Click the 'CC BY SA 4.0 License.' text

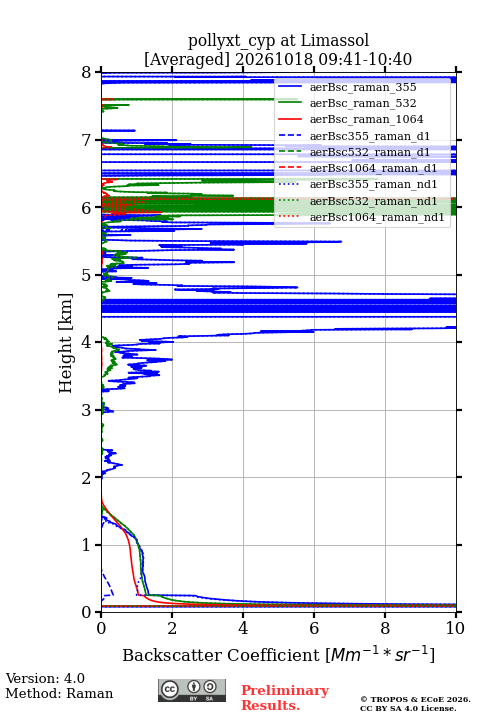[x=408, y=708]
